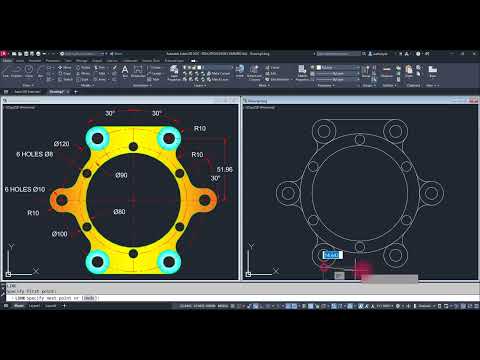This screenshot has height=360, width=480.
Task: Open the Measure utility
Action: [x=387, y=71]
